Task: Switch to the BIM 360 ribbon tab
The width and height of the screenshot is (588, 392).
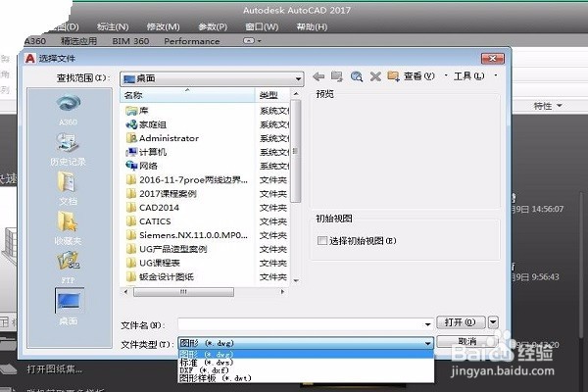Action: pos(130,41)
